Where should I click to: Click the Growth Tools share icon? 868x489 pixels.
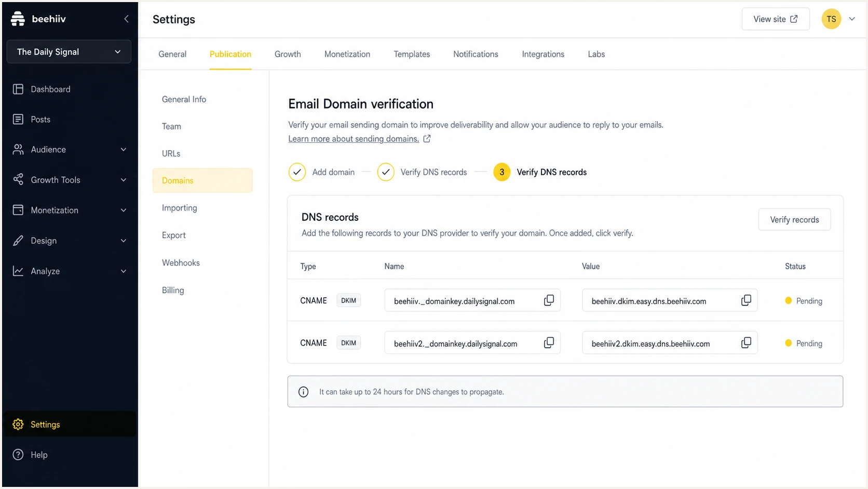pyautogui.click(x=18, y=179)
